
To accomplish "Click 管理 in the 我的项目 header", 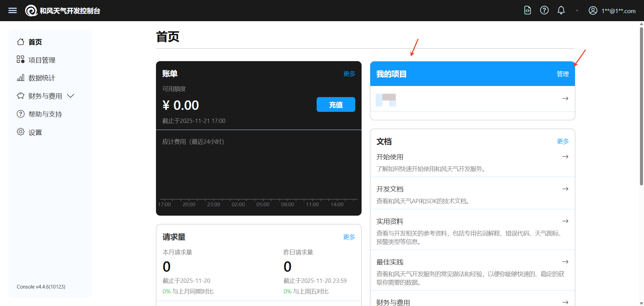I will pos(562,74).
